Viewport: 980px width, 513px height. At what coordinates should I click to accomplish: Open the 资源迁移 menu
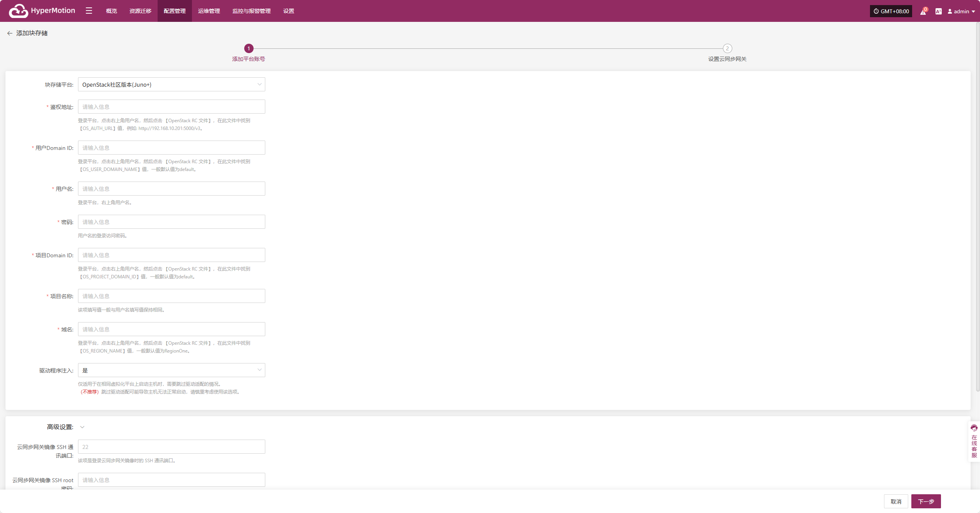140,11
